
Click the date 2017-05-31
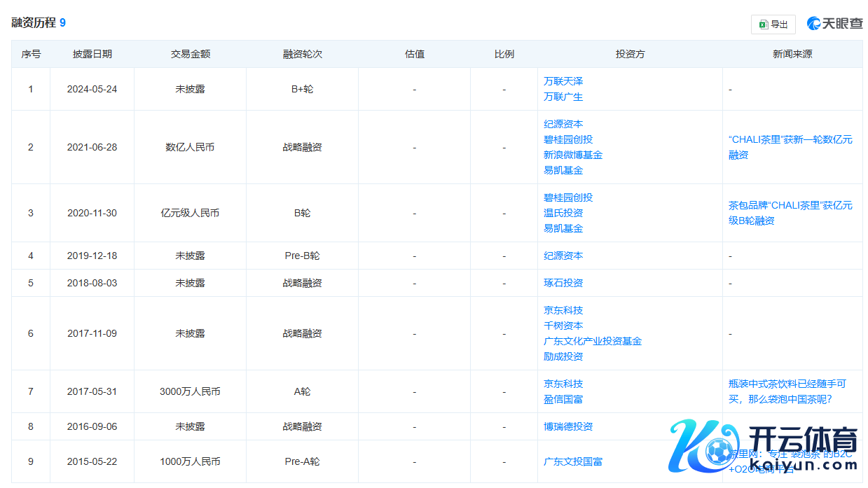pyautogui.click(x=92, y=391)
